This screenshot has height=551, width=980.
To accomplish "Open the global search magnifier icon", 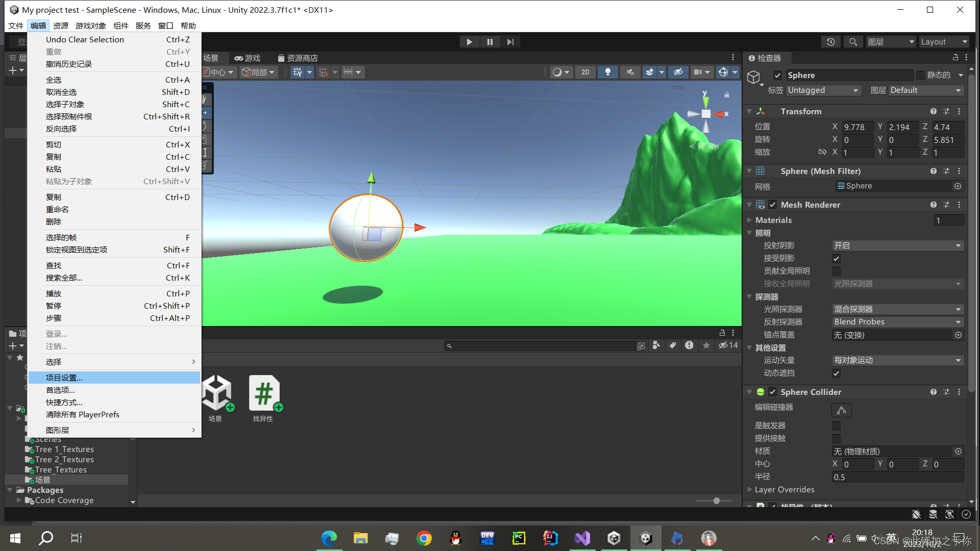I will tap(853, 42).
